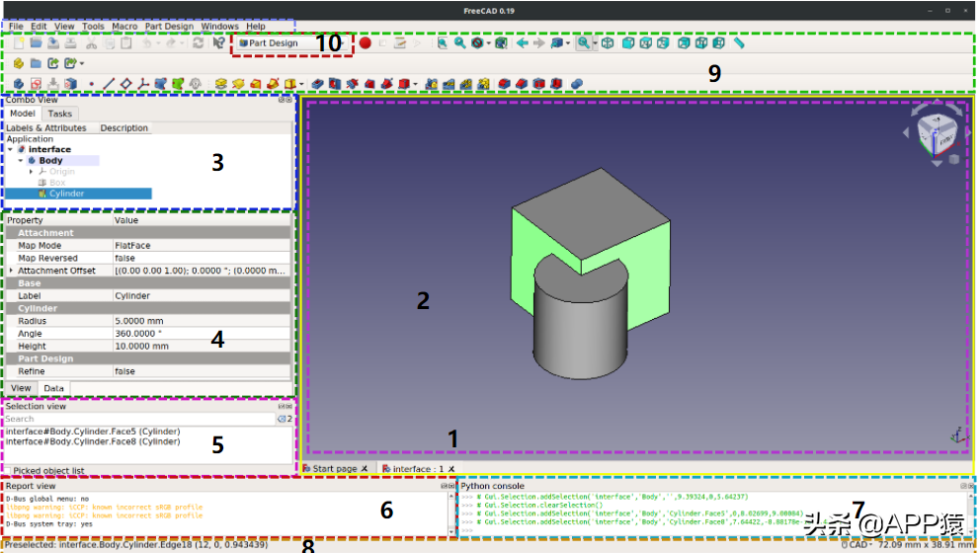
Task: Select the Cylinder item in model tree
Action: tap(67, 194)
